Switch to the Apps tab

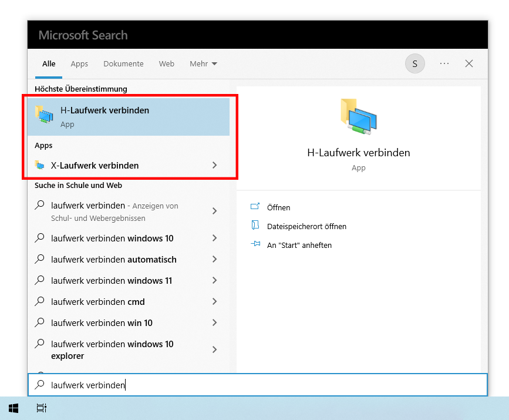click(x=79, y=63)
